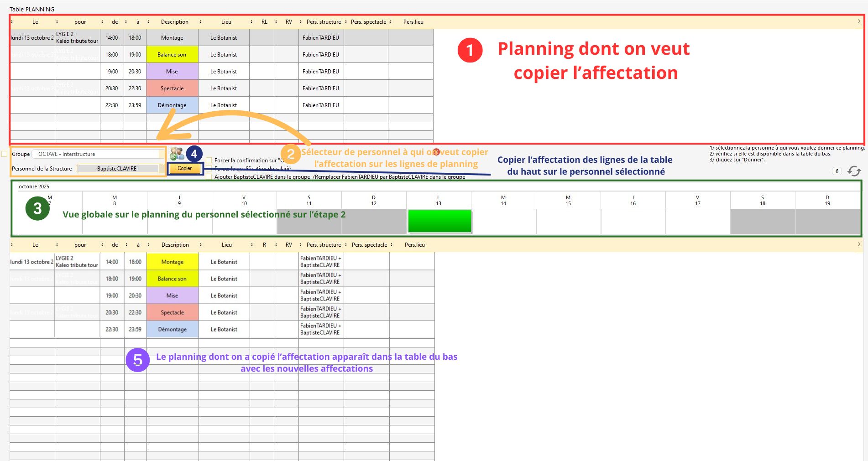Check 'Ajouter BaptisteCLAVIRE dans le groupe' option
868x461 pixels.
click(209, 177)
